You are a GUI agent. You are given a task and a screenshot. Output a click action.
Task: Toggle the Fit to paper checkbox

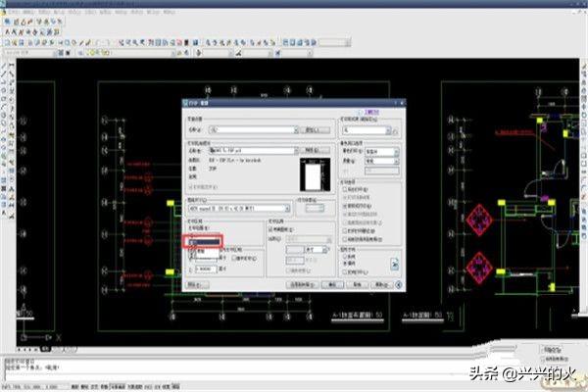(x=270, y=229)
